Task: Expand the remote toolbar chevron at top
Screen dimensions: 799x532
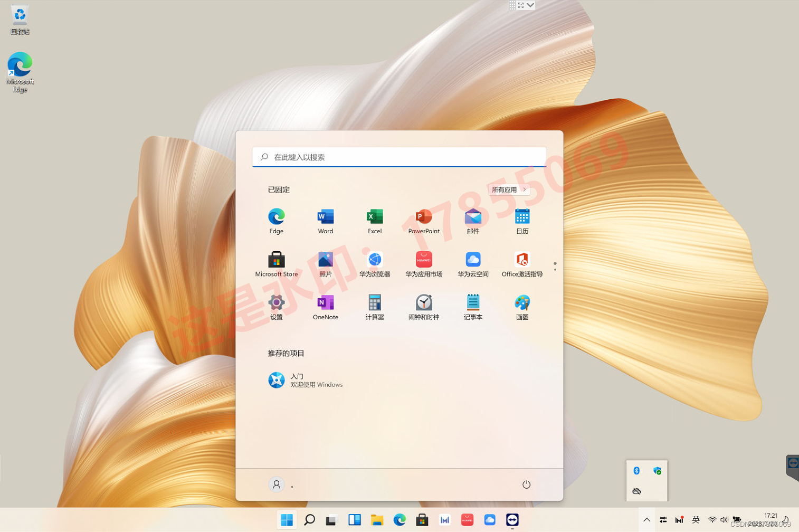Action: pyautogui.click(x=530, y=5)
